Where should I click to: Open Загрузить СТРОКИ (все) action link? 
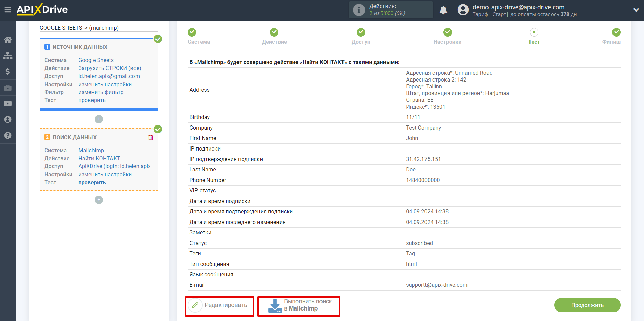110,68
